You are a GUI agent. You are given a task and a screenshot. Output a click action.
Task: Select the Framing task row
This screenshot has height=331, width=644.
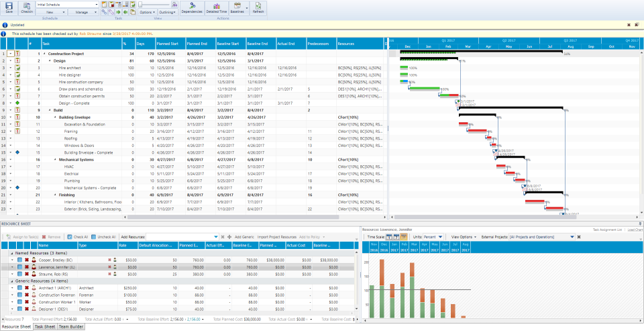tap(193, 131)
